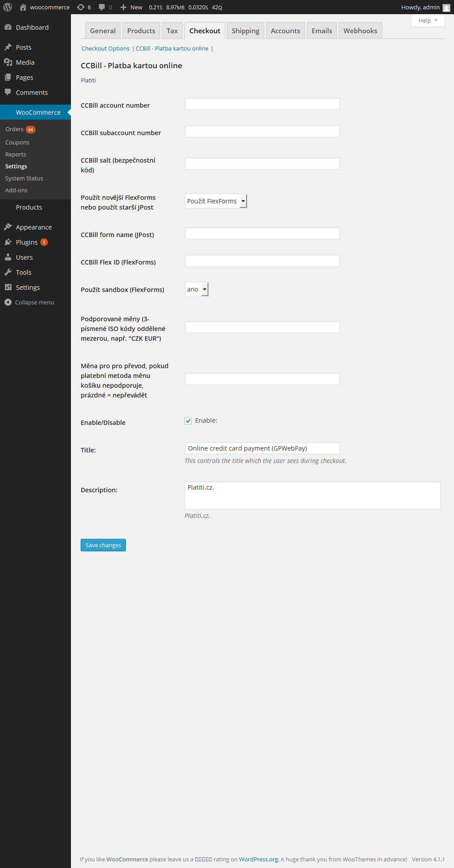Open Media library icon in sidebar
This screenshot has width=454, height=868.
click(x=8, y=62)
